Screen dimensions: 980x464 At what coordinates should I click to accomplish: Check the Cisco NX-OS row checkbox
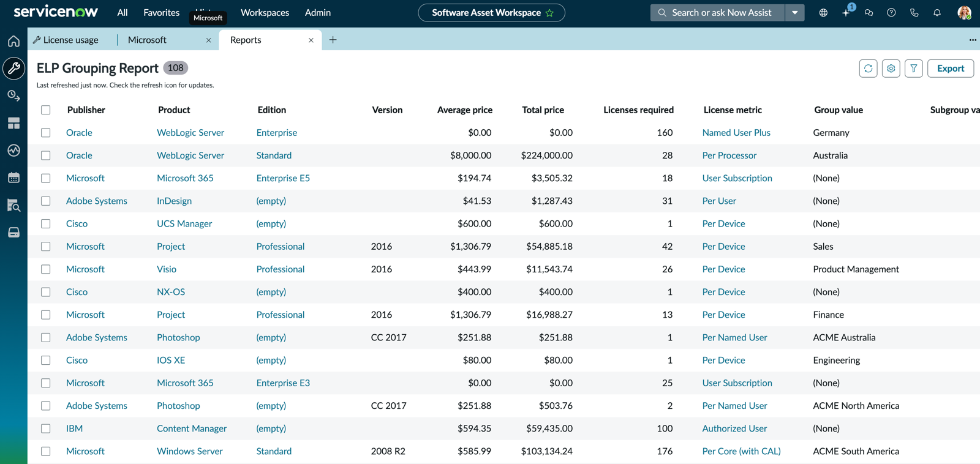click(46, 292)
